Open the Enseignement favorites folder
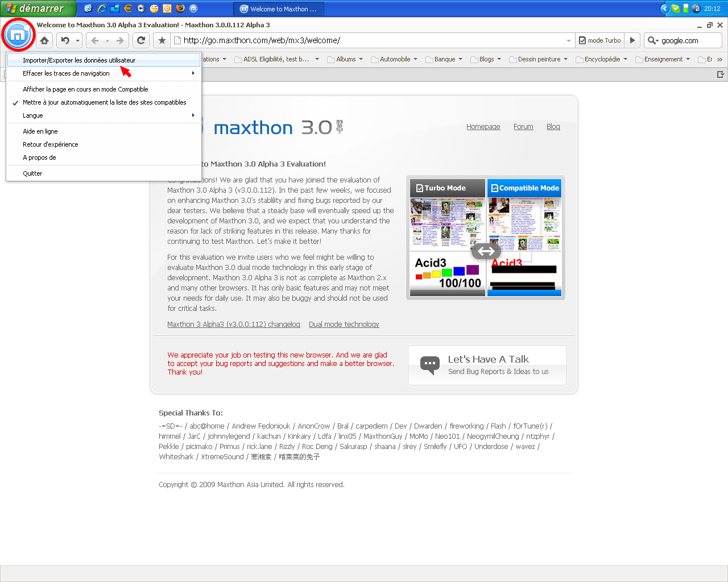The image size is (728, 582). click(x=663, y=59)
